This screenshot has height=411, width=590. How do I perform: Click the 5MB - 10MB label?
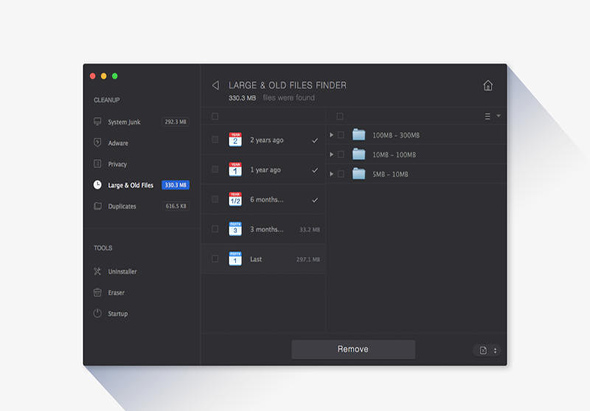coord(390,174)
